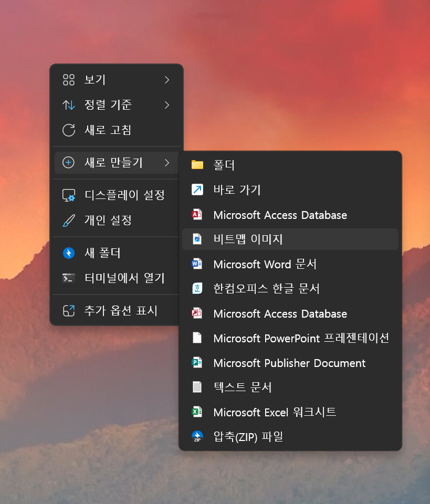Viewport: 430px width, 504px height.
Task: Click the Word icon beside Microsoft Word 문서
Action: [x=197, y=264]
